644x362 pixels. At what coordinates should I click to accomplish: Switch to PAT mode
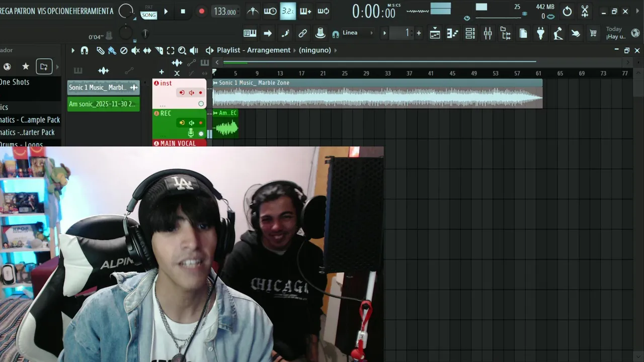148,7
